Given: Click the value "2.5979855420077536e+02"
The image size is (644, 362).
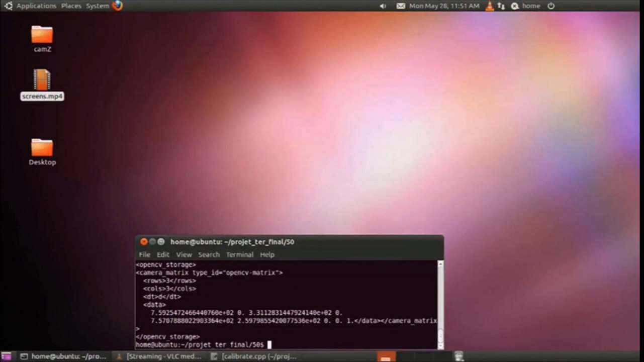Looking at the screenshot, I should [279, 321].
